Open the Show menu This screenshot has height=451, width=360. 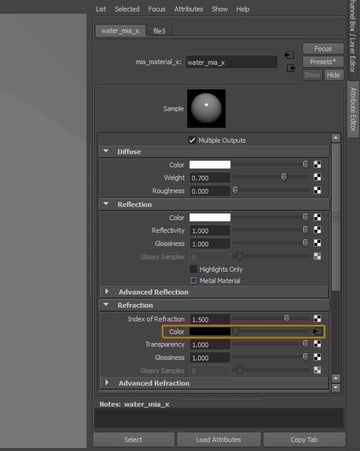(x=220, y=9)
